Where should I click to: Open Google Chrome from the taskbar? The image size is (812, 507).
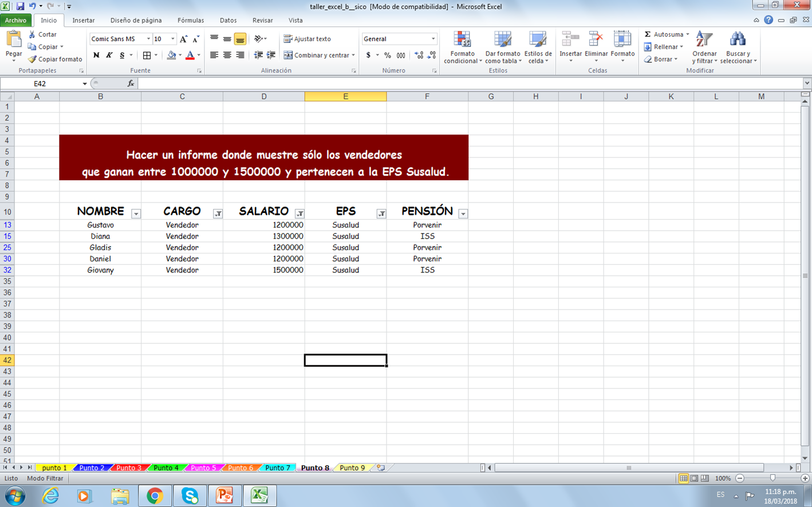point(155,496)
